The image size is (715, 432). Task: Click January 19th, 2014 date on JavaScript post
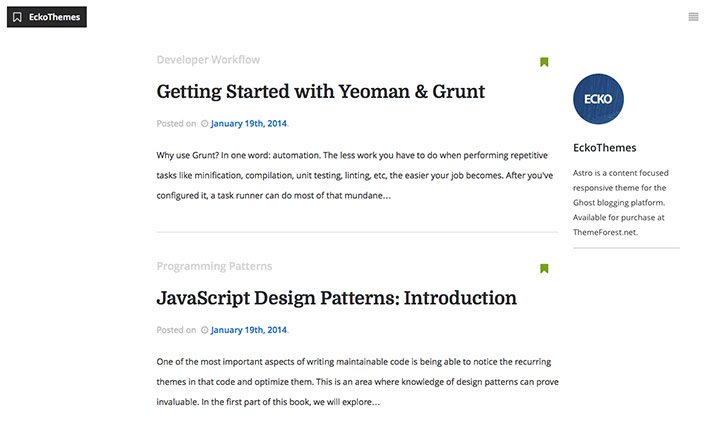(249, 330)
